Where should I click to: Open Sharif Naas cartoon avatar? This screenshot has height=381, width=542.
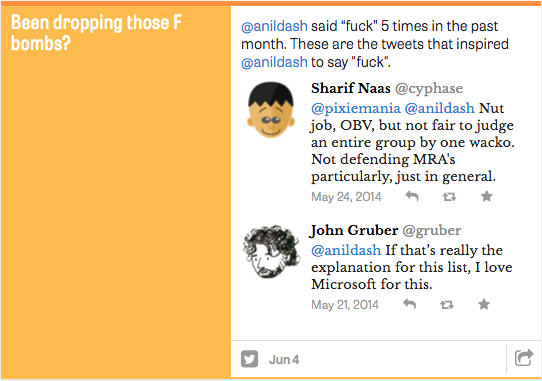click(271, 110)
